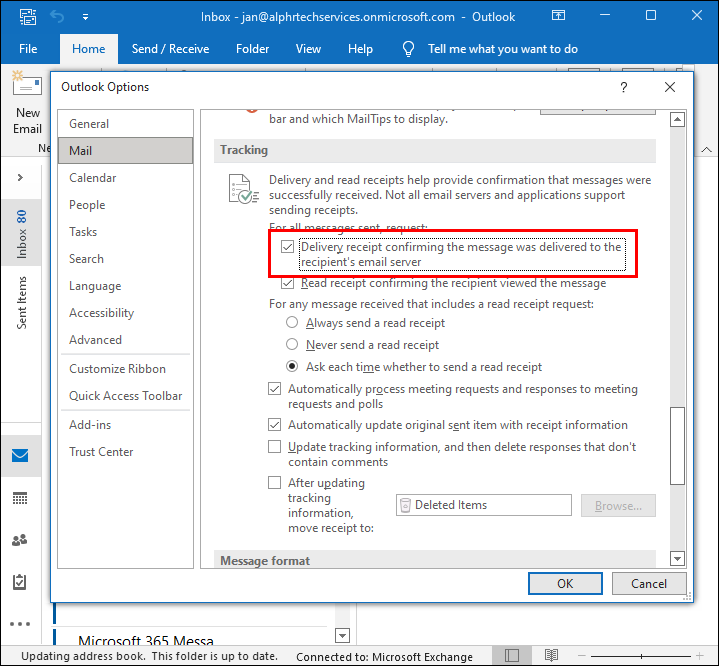Open Quick Access Toolbar options

pyautogui.click(x=125, y=396)
